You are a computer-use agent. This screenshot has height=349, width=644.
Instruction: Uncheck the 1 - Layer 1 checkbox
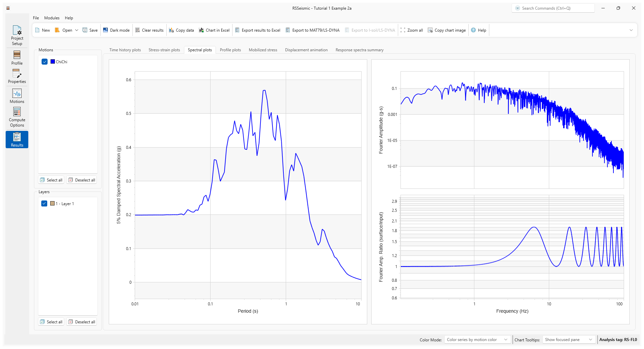(44, 203)
